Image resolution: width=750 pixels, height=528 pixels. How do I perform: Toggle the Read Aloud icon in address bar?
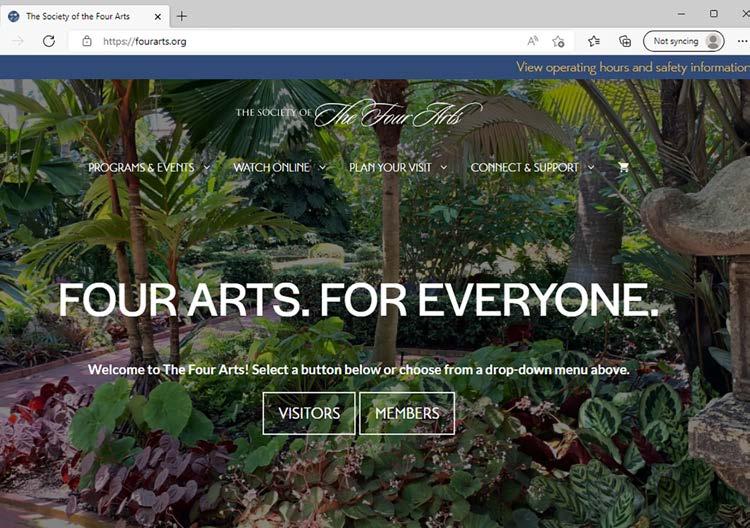(532, 41)
